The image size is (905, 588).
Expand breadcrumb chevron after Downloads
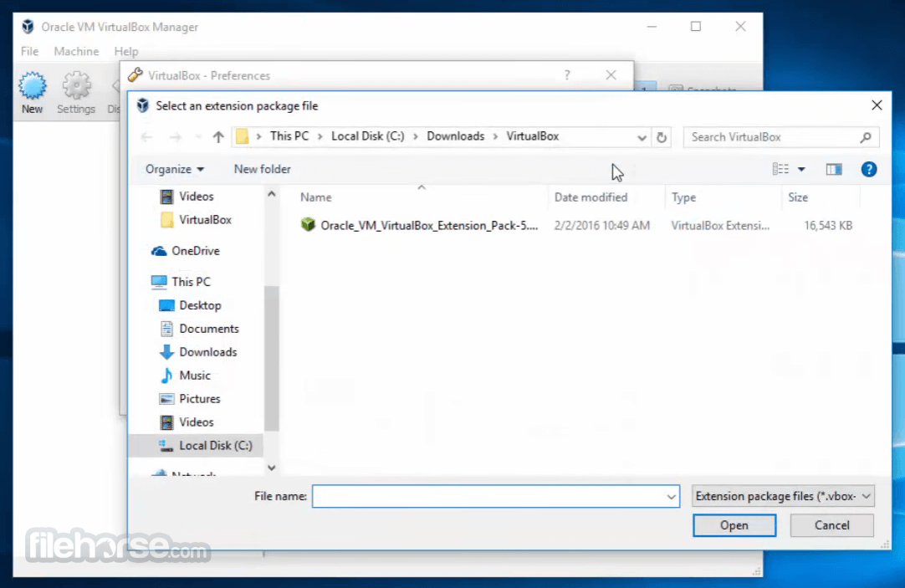(x=495, y=137)
